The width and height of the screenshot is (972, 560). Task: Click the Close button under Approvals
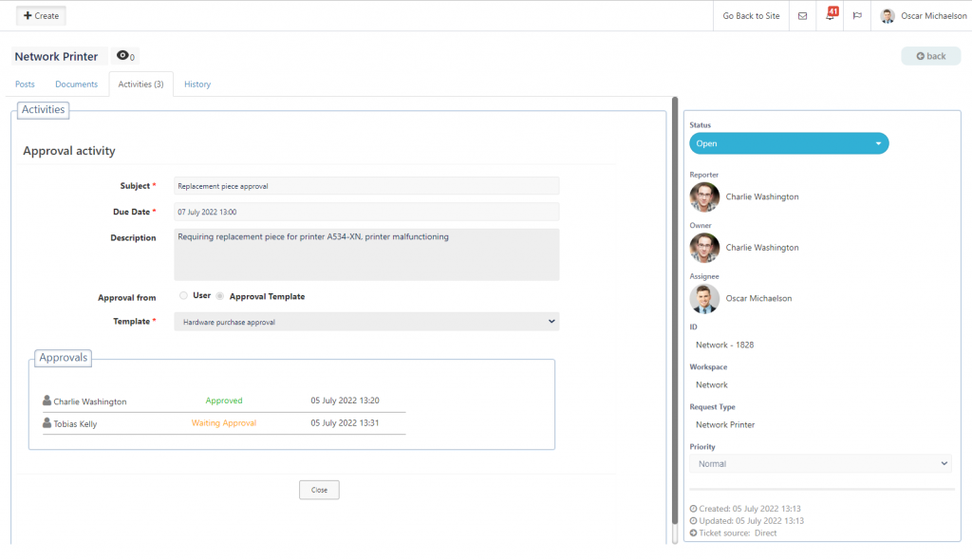tap(319, 490)
